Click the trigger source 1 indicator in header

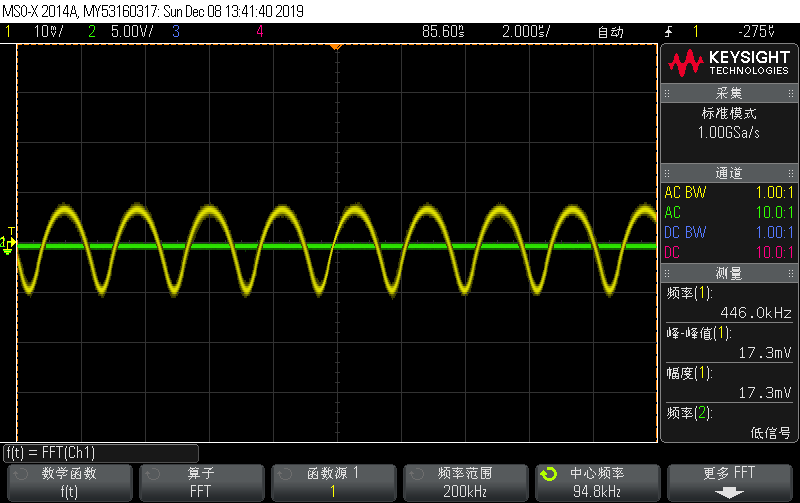tap(696, 32)
